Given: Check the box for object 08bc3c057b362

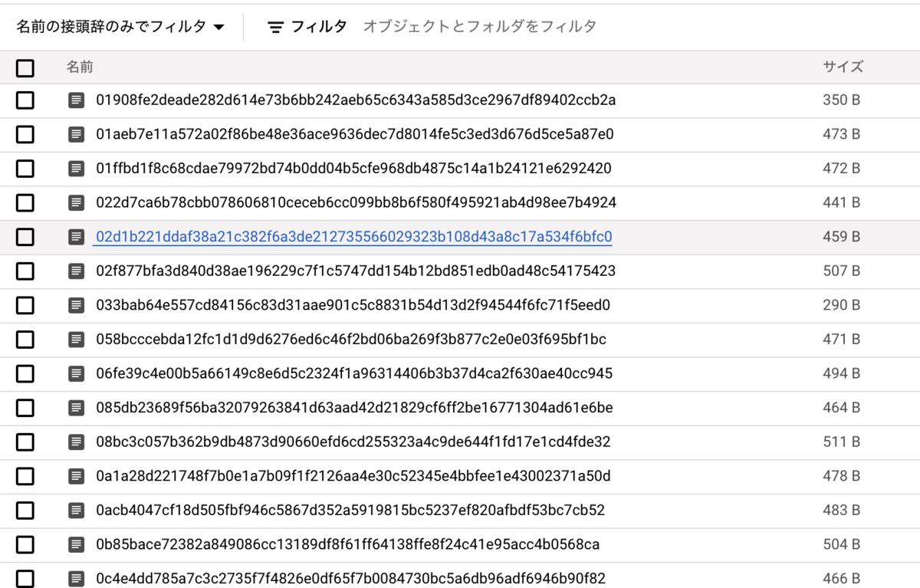Looking at the screenshot, I should [x=25, y=442].
